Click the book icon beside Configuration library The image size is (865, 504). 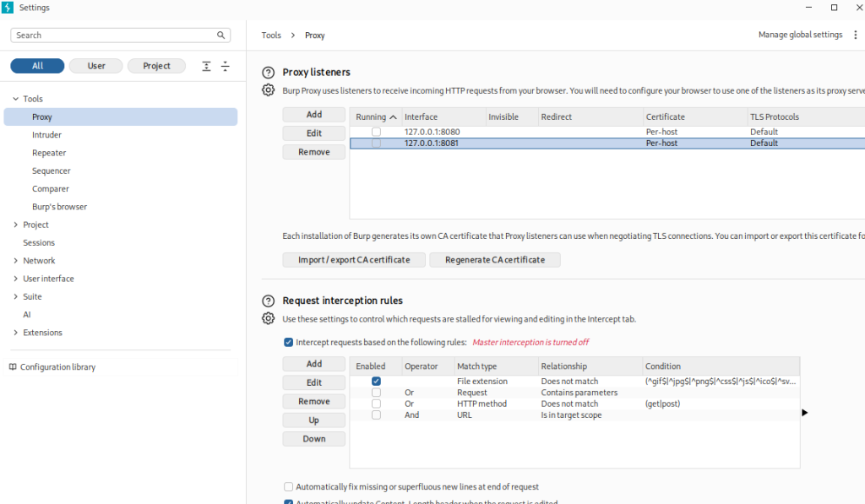pyautogui.click(x=13, y=366)
